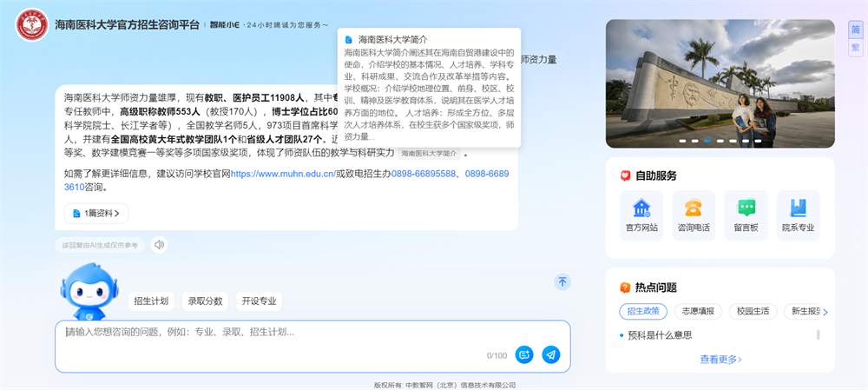This screenshot has width=868, height=390.
Task: Expand the 1篇资料 references list
Action: (x=96, y=213)
